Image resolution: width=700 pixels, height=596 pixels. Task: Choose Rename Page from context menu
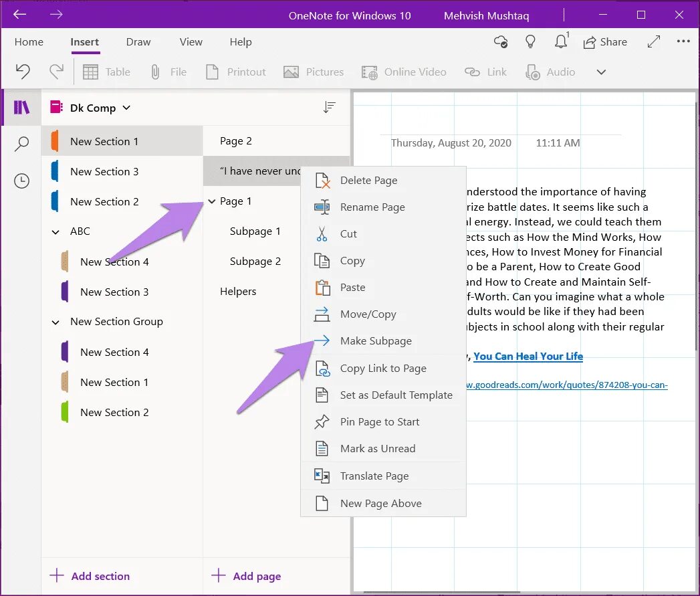(384, 207)
